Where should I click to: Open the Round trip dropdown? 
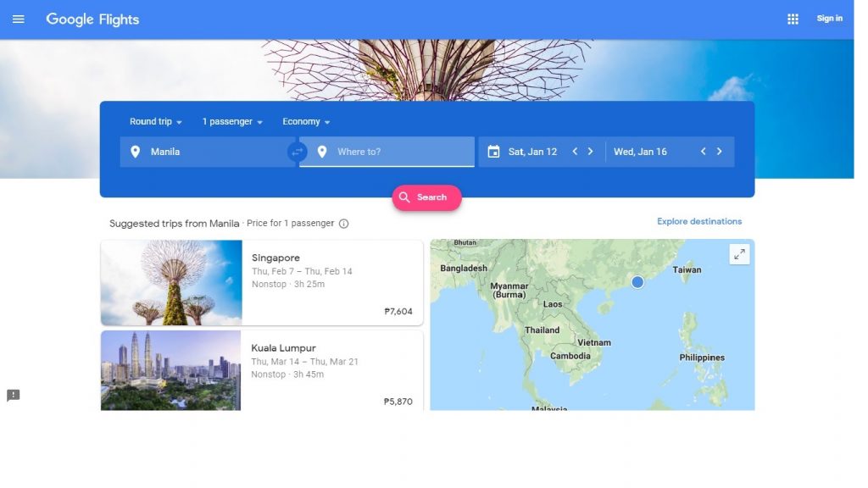point(156,121)
